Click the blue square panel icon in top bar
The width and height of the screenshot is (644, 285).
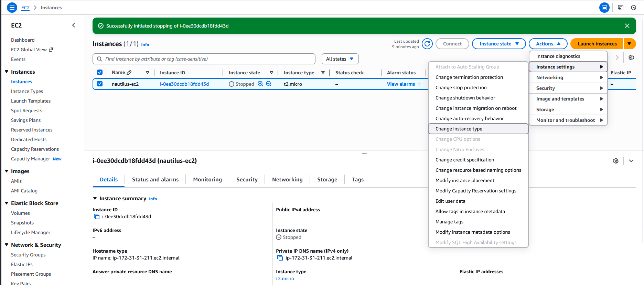604,8
